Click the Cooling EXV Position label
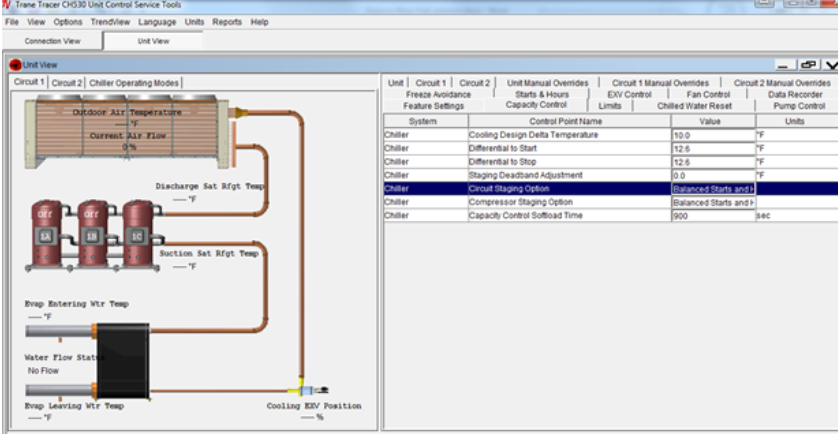This screenshot has height=434, width=838. (314, 406)
